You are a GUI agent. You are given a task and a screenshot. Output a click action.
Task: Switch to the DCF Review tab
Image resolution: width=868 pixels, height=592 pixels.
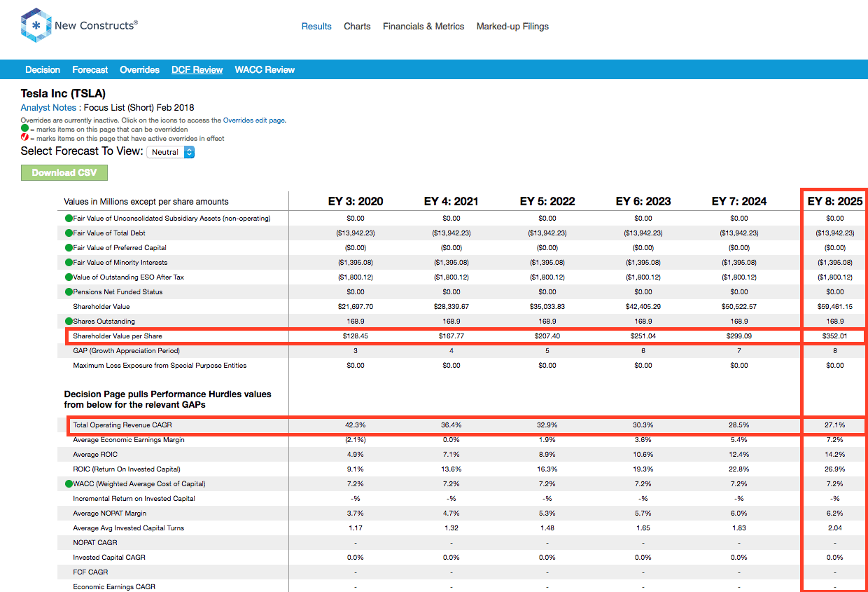click(197, 70)
